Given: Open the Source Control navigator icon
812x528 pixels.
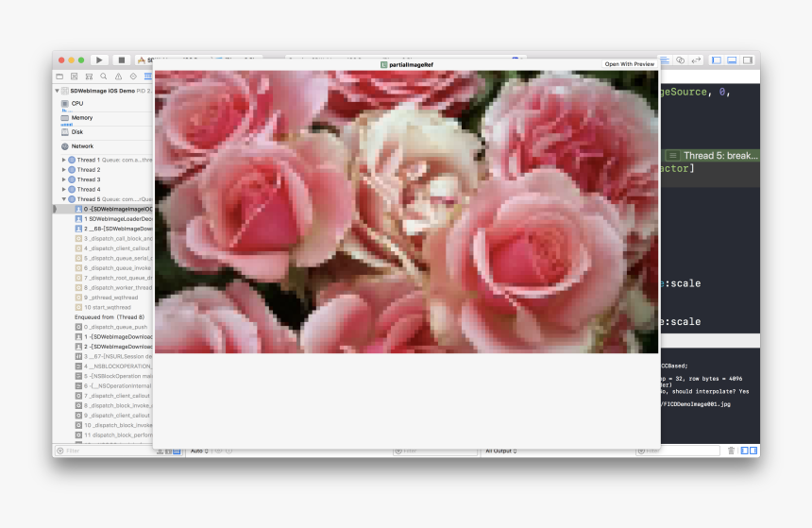Looking at the screenshot, I should tap(74, 77).
